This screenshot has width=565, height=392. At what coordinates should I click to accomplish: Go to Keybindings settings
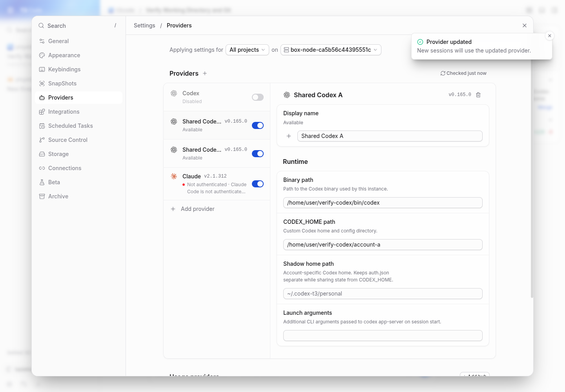[x=78, y=69]
